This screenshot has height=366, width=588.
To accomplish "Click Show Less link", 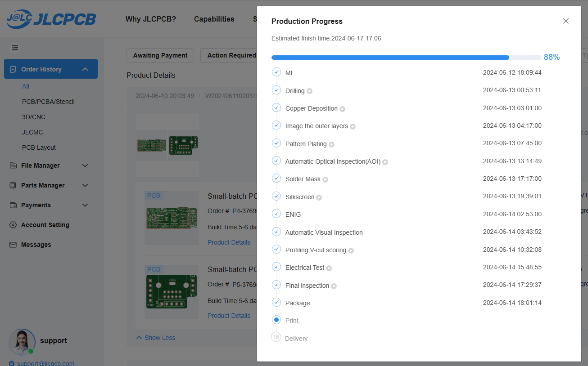I will pos(156,338).
